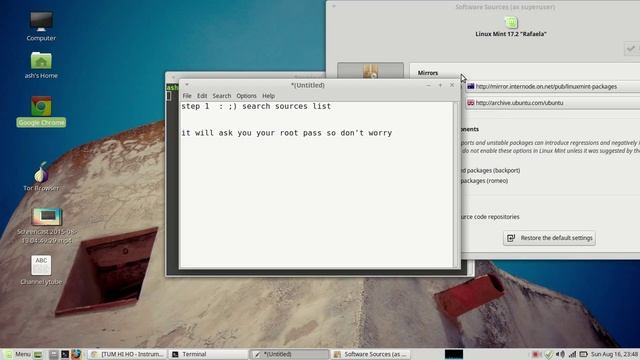The width and height of the screenshot is (640, 360).
Task: Click the line 'step 1 : ;) search sources list'
Action: (x=256, y=106)
